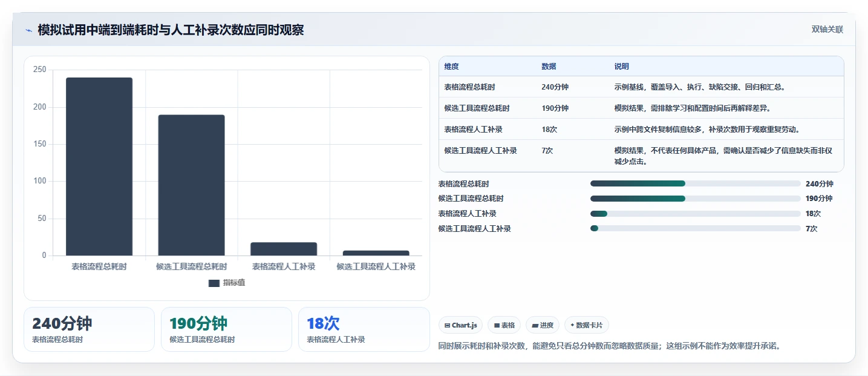This screenshot has width=868, height=376.
Task: Click the footnote 同时展示耗时和补录次数
Action: click(x=609, y=346)
